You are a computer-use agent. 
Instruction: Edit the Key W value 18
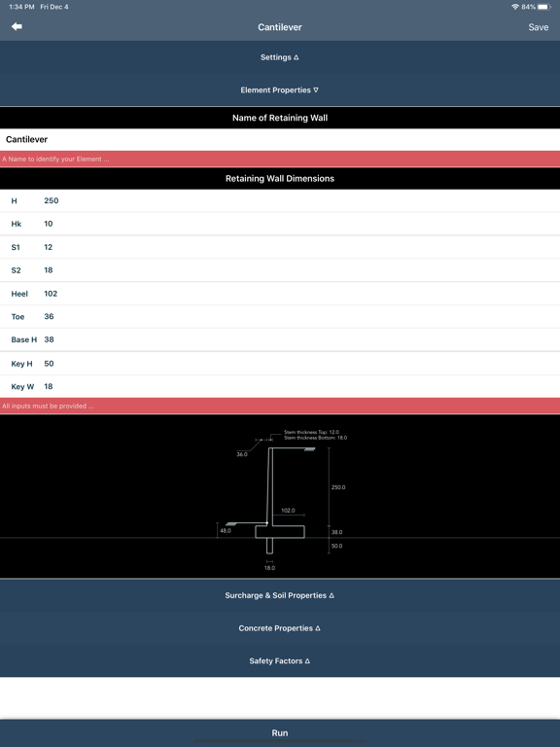point(280,386)
